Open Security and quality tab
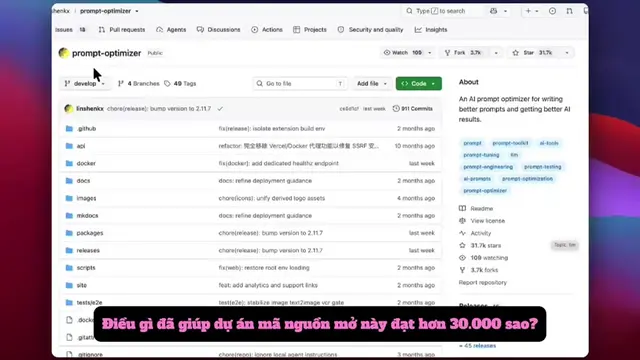This screenshot has height=360, width=640. pos(370,30)
